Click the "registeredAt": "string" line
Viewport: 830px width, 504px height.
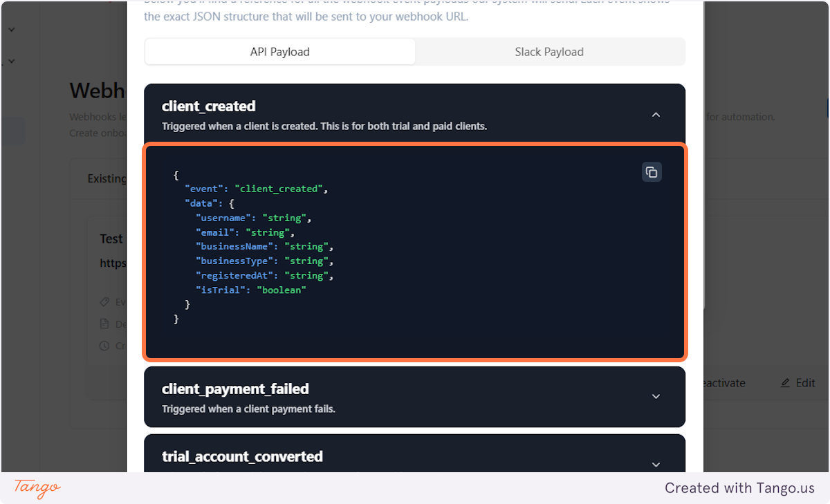tap(265, 276)
